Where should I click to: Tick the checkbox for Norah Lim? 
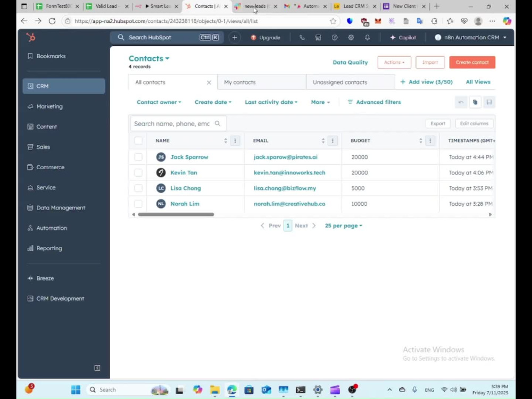click(138, 204)
